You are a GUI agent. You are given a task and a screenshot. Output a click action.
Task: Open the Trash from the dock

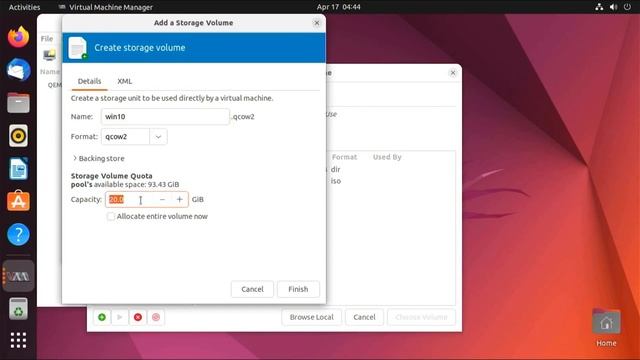click(x=18, y=309)
